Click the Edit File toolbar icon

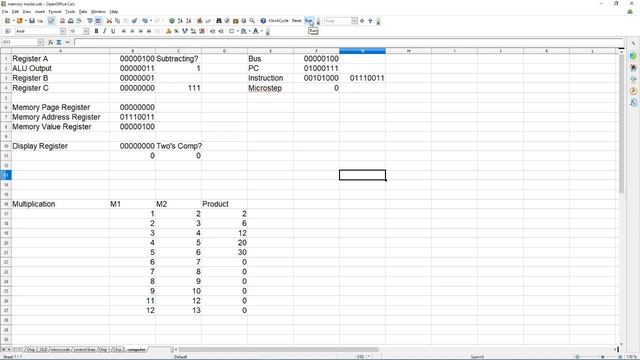point(51,21)
